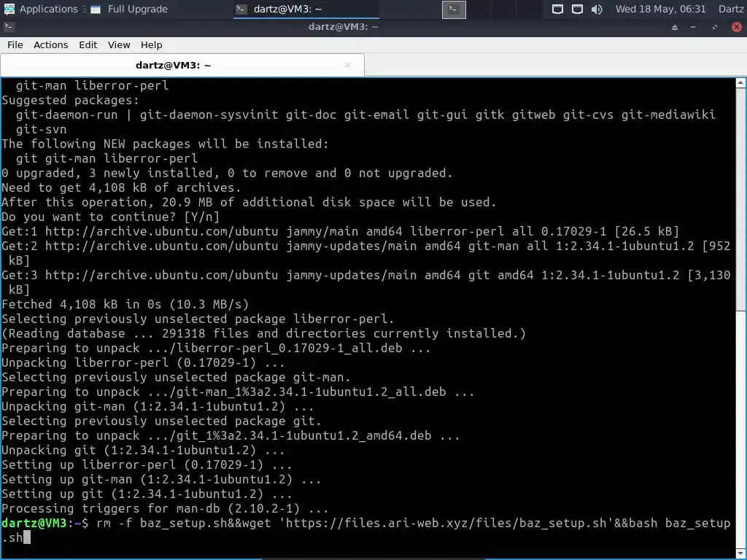Open the first network connection tray icon

[x=557, y=9]
